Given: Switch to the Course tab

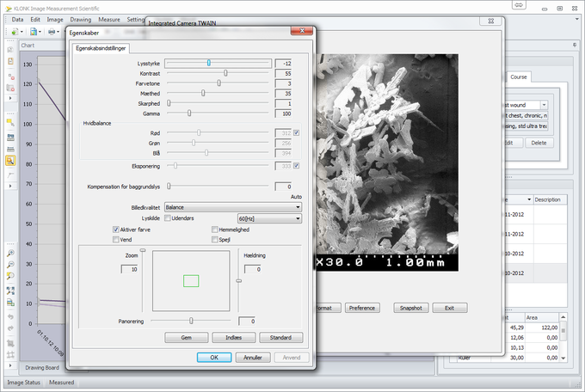Looking at the screenshot, I should pyautogui.click(x=519, y=77).
